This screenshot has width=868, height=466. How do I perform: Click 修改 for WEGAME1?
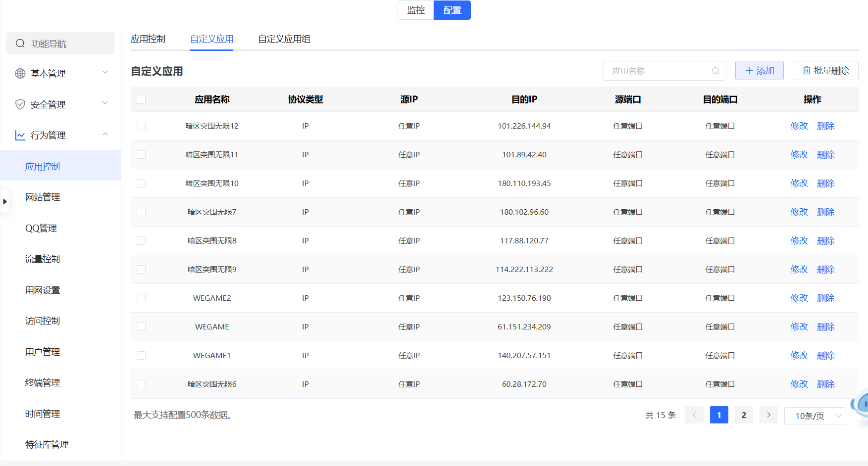pyautogui.click(x=799, y=355)
